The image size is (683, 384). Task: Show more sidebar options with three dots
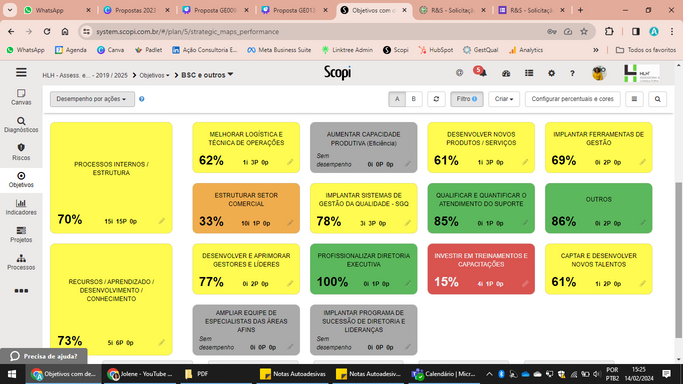point(21,290)
